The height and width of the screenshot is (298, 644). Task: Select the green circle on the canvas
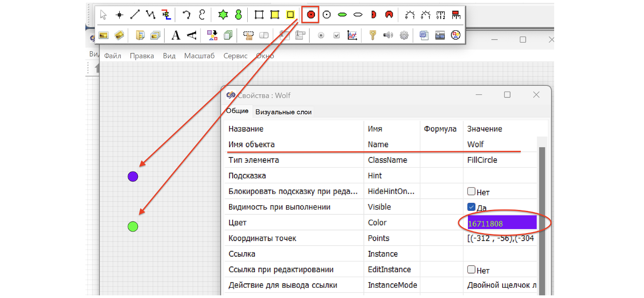tap(133, 227)
